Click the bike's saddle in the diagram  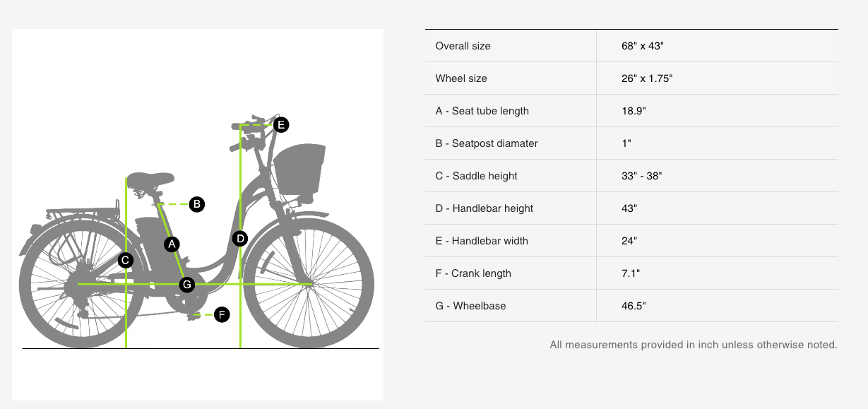pyautogui.click(x=150, y=179)
